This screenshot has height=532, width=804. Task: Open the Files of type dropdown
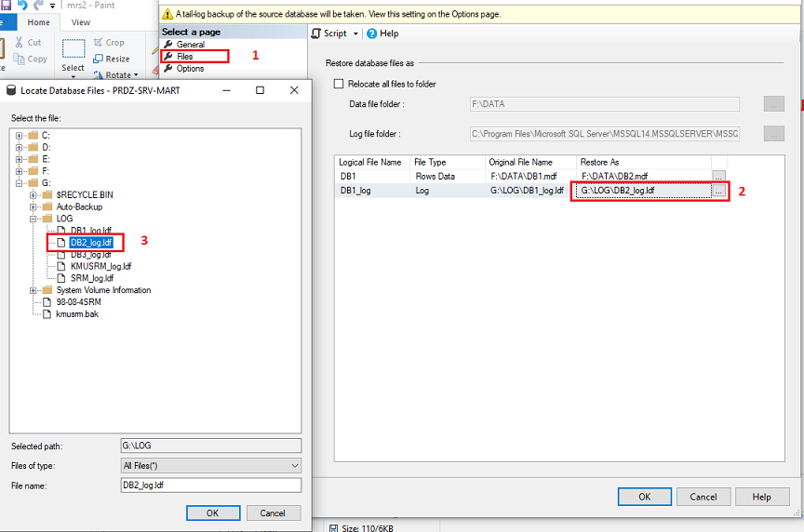tap(210, 465)
